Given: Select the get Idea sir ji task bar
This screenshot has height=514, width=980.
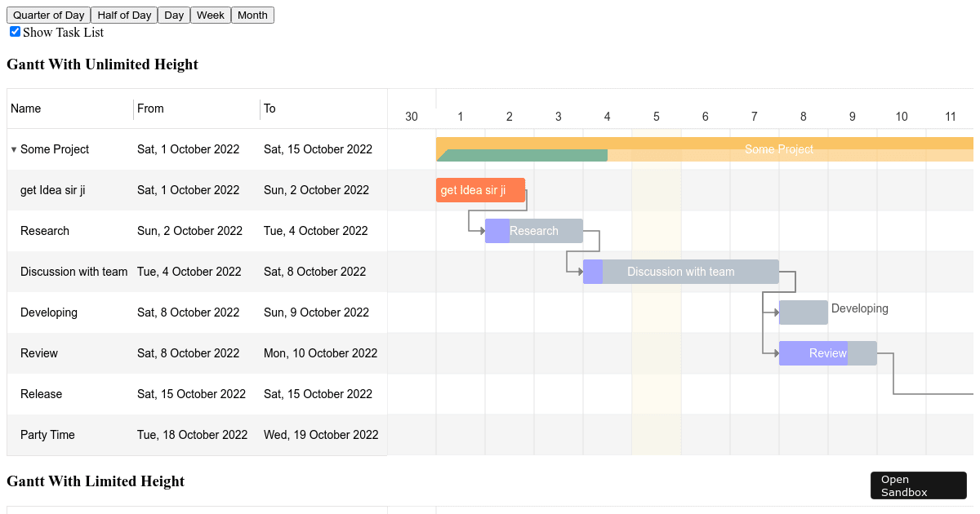Looking at the screenshot, I should (480, 190).
